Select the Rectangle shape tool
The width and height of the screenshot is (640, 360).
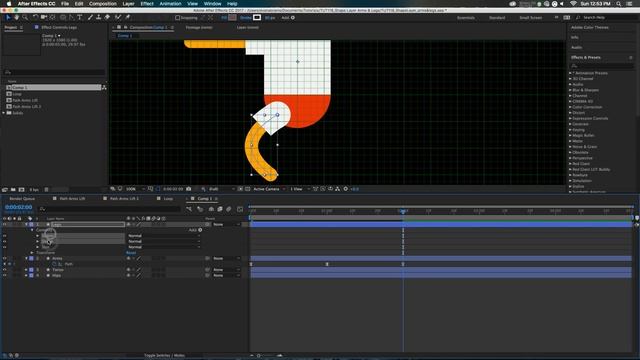pos(63,18)
